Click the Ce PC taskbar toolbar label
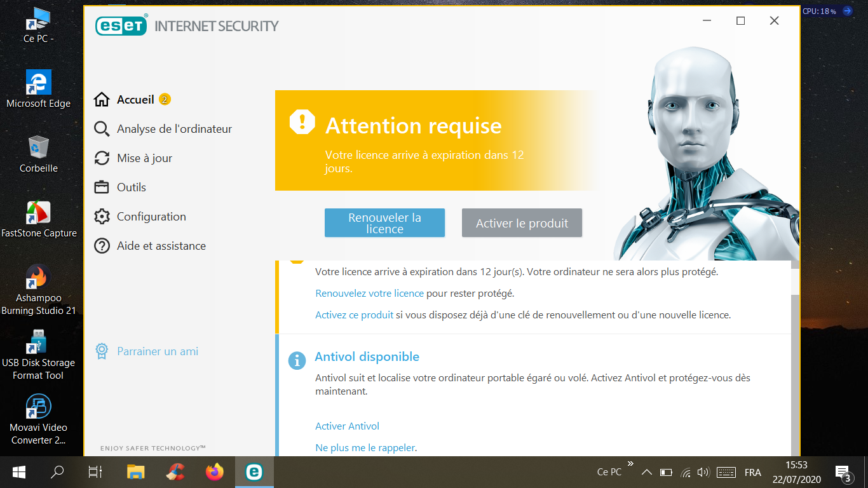 609,472
